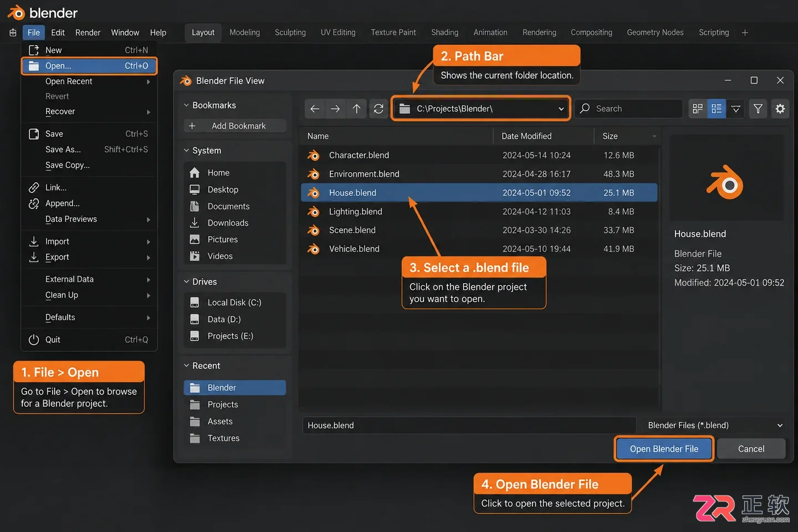Switch to thumbnail display mode
Viewport: 798px width, 532px height.
pyautogui.click(x=698, y=109)
